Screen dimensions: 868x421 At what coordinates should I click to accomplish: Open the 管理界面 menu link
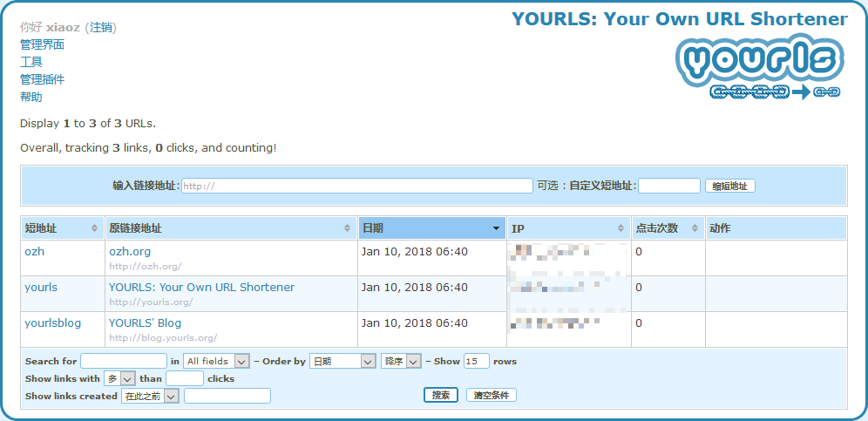pos(42,44)
